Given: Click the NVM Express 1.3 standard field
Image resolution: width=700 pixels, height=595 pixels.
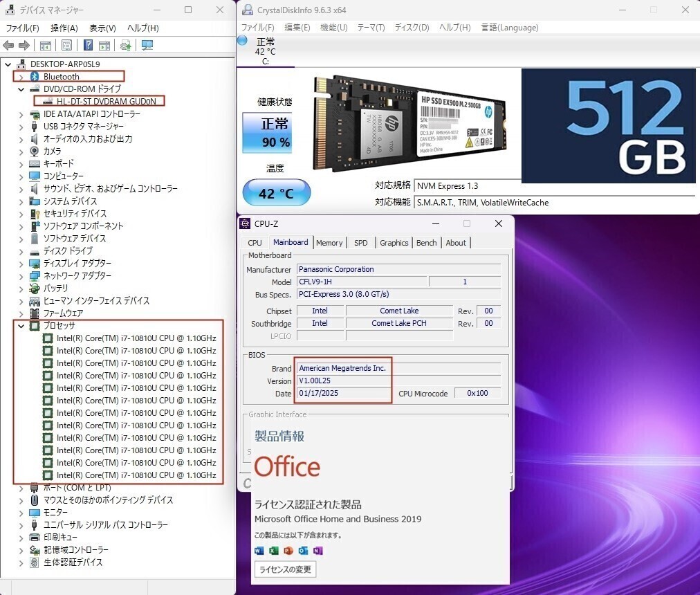Looking at the screenshot, I should 468,186.
